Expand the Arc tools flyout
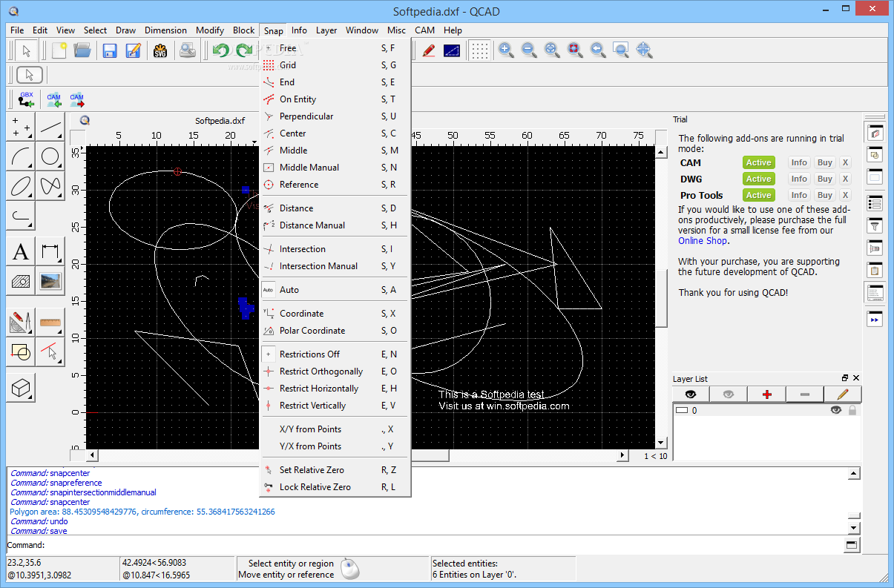The image size is (894, 588). pos(21,156)
